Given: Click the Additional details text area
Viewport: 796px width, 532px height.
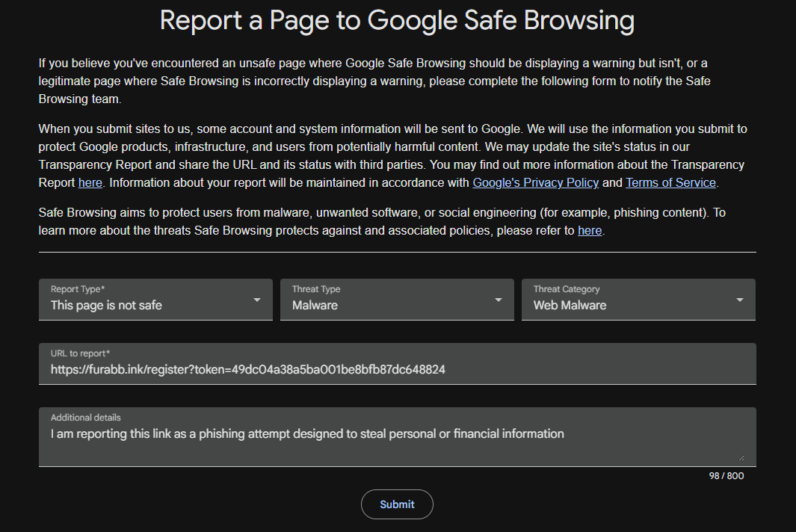Looking at the screenshot, I should point(398,437).
